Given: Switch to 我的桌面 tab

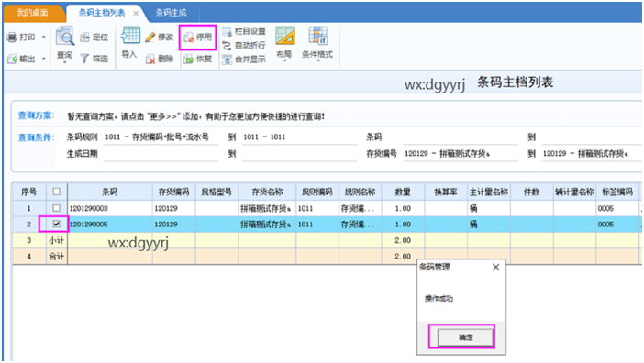Looking at the screenshot, I should (x=32, y=13).
